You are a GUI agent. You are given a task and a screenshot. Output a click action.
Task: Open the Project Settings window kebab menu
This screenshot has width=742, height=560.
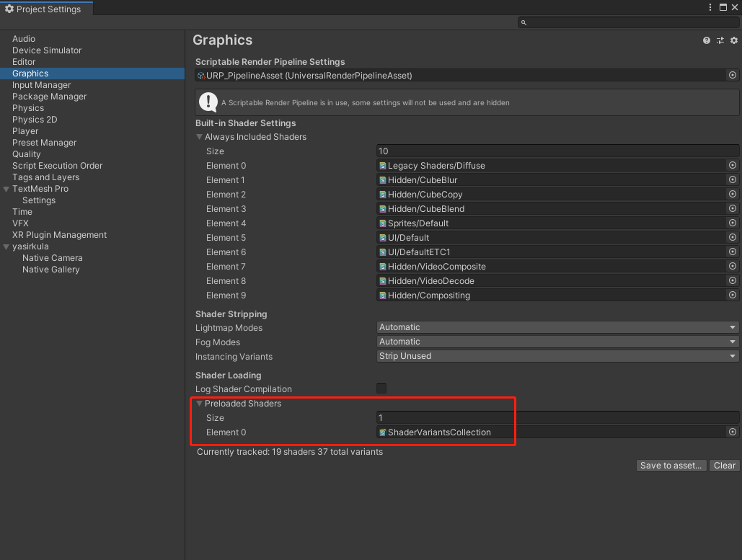coord(710,7)
